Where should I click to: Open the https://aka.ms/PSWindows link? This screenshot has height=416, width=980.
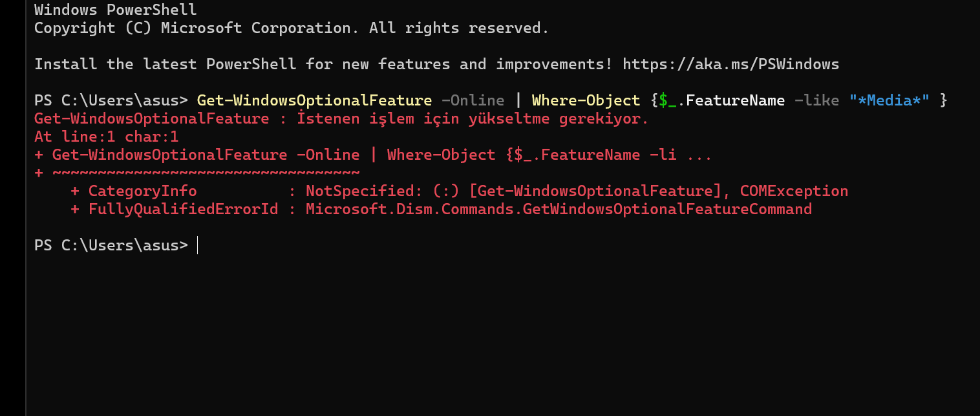pyautogui.click(x=731, y=64)
